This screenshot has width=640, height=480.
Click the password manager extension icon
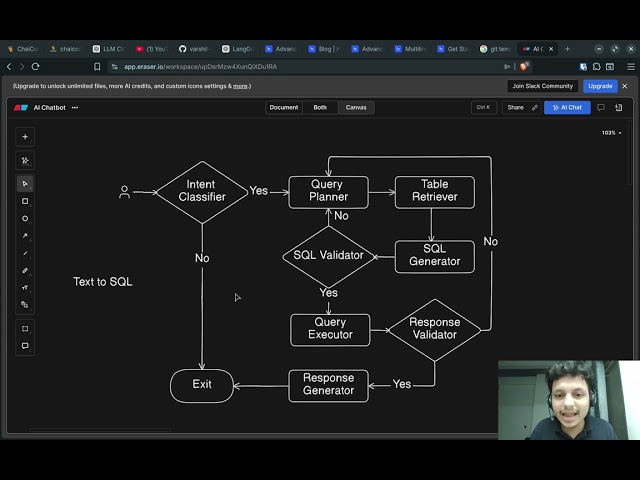click(583, 67)
